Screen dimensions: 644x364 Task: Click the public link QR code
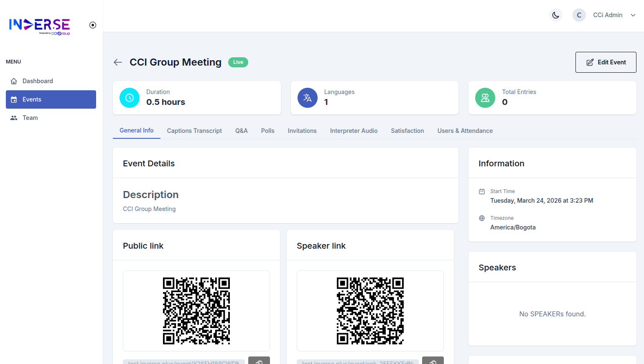tap(196, 311)
